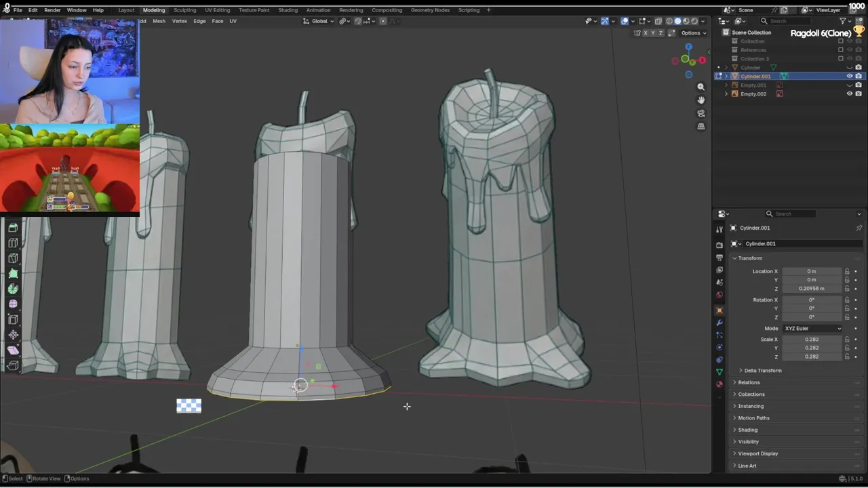Open the Object Data green triangle tab
This screenshot has width=868, height=488.
(x=719, y=372)
